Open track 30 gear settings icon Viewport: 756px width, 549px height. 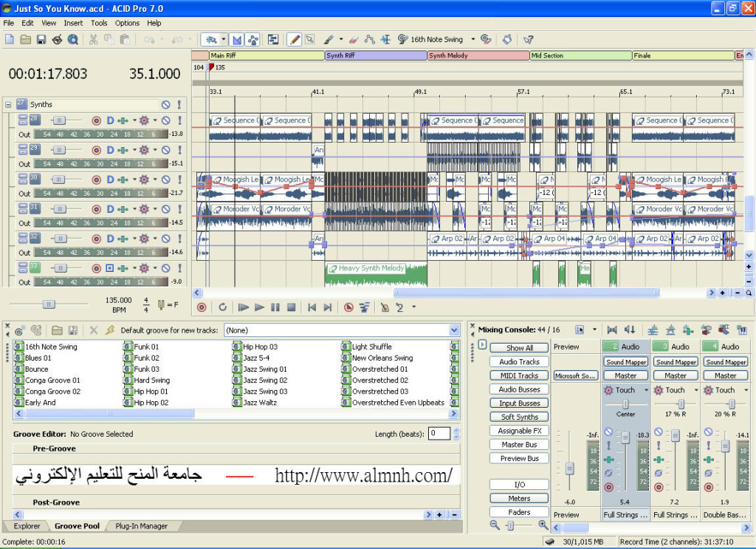pos(144,180)
